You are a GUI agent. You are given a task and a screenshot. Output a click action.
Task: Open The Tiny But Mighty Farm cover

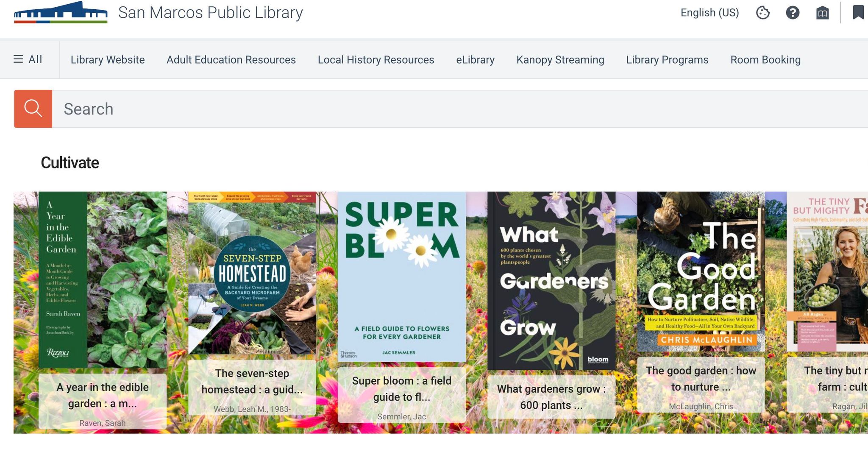[827, 272]
